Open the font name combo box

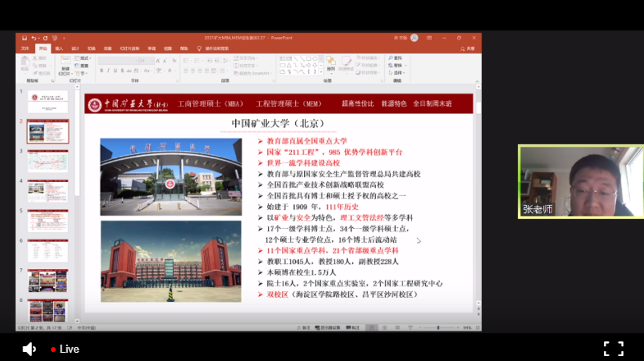click(x=118, y=61)
